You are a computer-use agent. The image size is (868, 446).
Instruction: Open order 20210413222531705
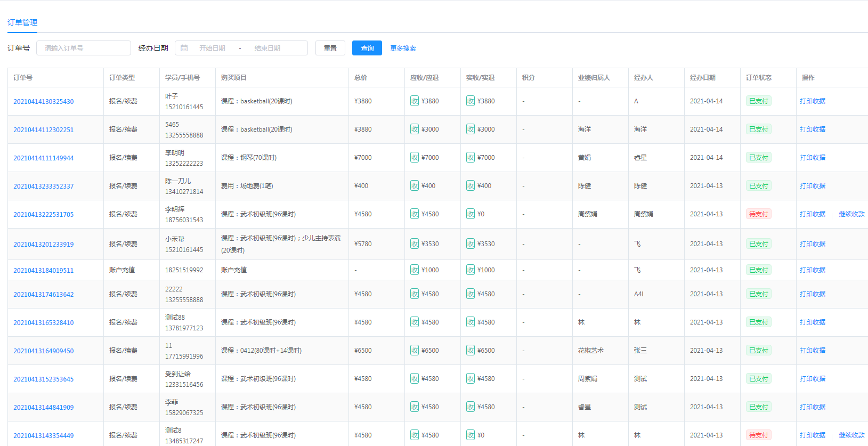[x=44, y=214]
